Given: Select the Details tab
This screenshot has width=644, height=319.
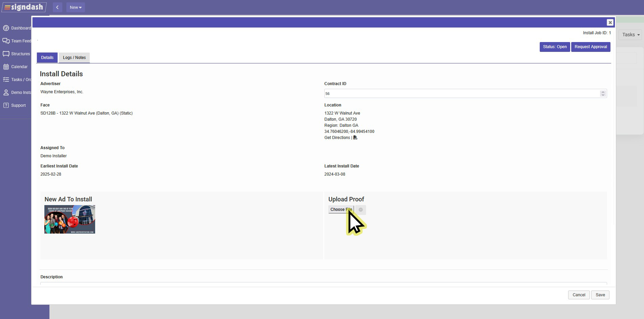Looking at the screenshot, I should [47, 58].
